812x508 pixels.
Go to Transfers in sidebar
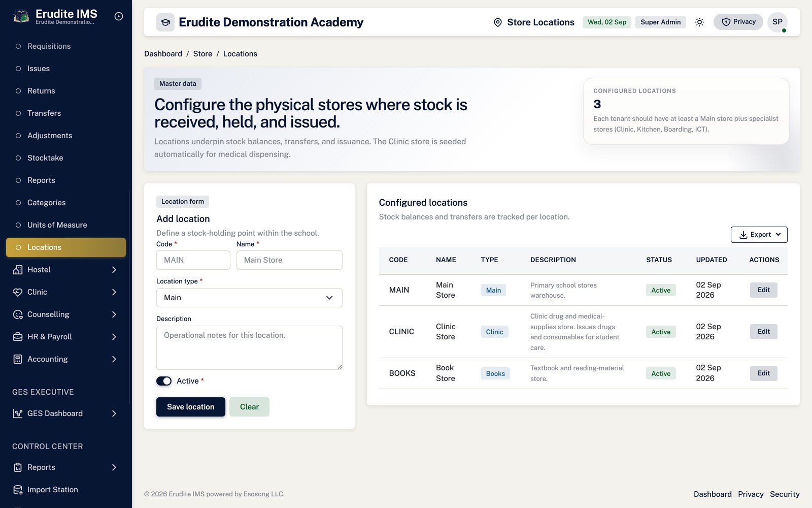coord(66,113)
